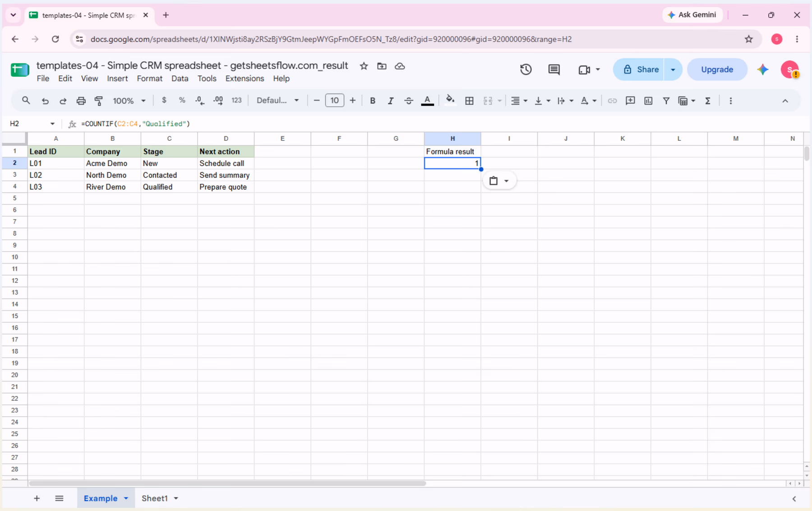Click the Share button
Screen dimensions: 812x511
coord(641,70)
